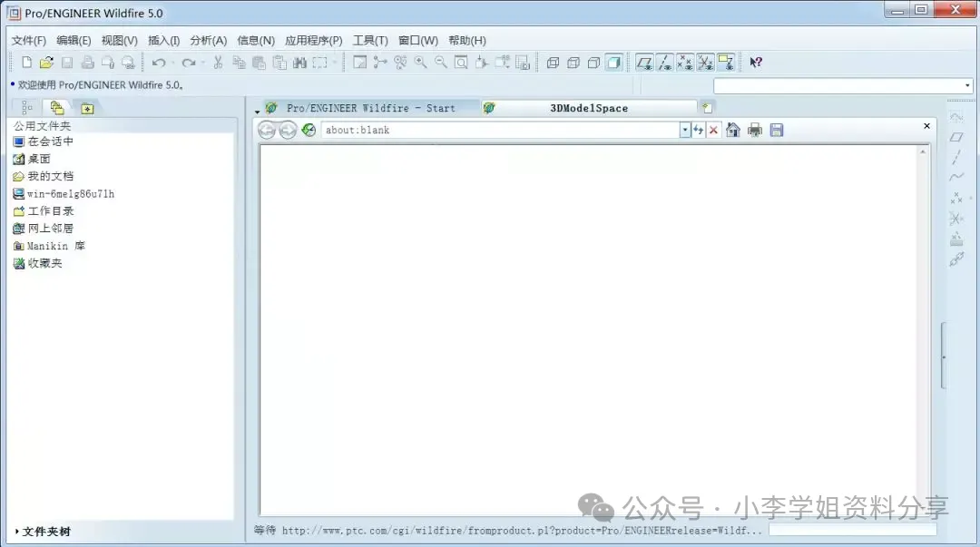The width and height of the screenshot is (980, 547).
Task: Create a new file with the blank page icon
Action: (26, 62)
